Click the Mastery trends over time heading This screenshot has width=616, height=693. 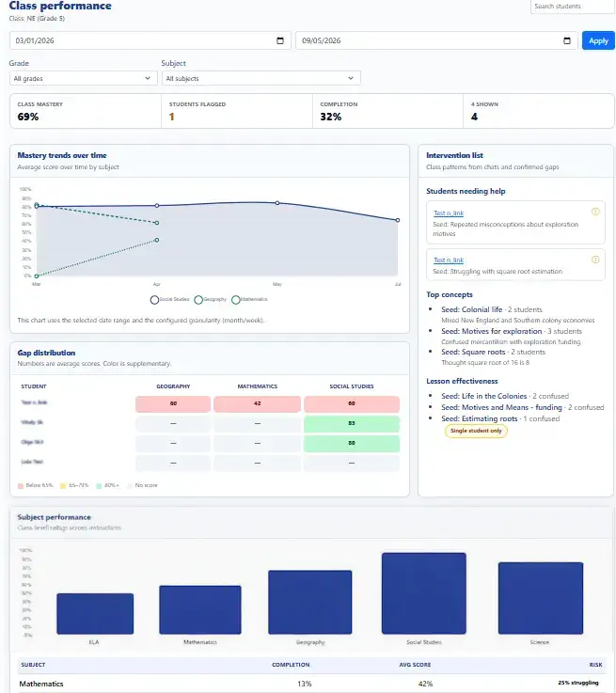coord(62,155)
